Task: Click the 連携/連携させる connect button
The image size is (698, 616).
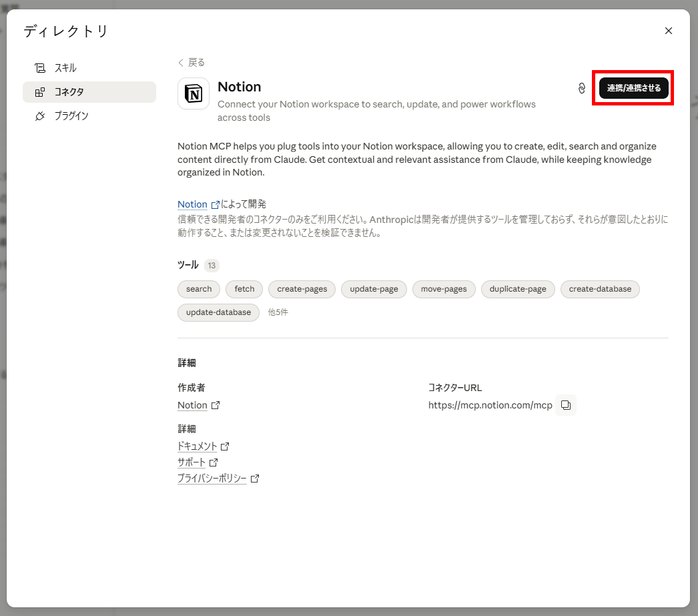Action: 633,88
